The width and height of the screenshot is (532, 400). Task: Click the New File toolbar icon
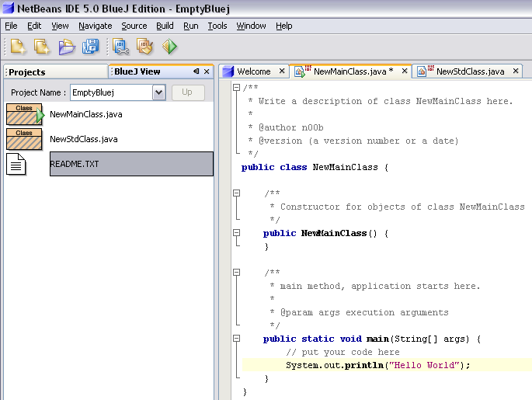(x=18, y=47)
